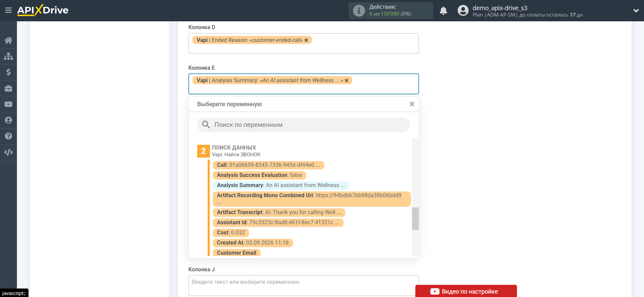Click into the Колонка E field
The height and width of the screenshot is (297, 644).
point(304,84)
